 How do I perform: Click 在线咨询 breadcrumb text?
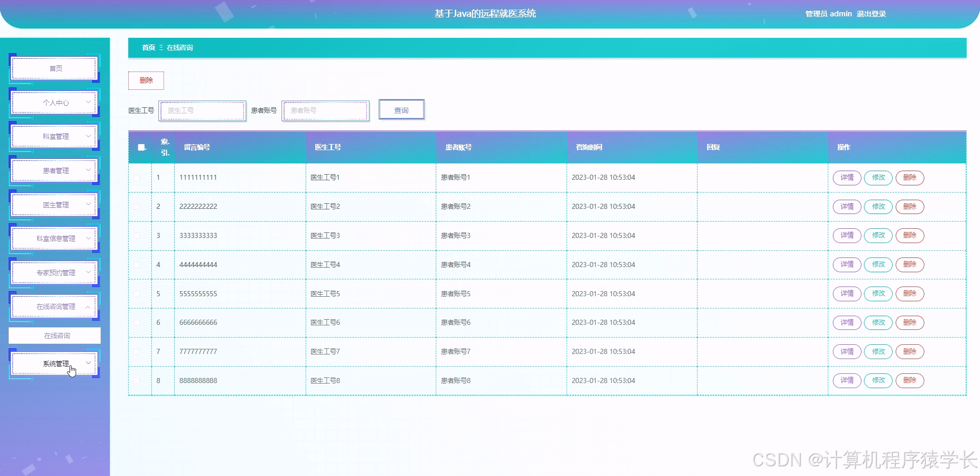tap(180, 47)
